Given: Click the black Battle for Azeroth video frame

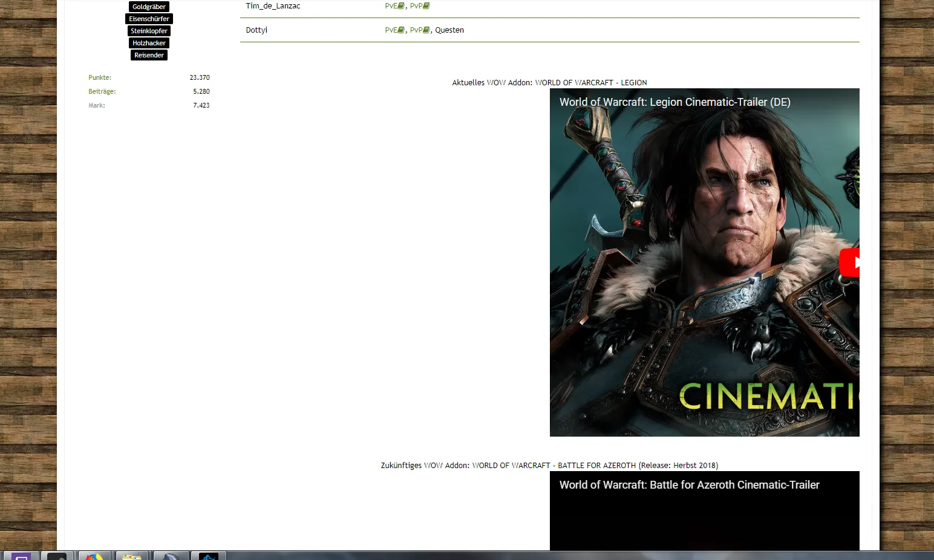Looking at the screenshot, I should point(705,511).
